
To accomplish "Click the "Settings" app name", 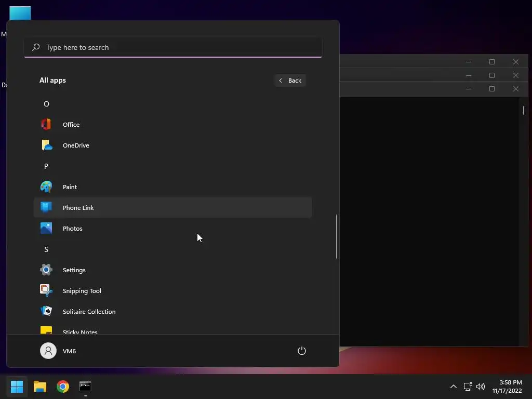I will click(74, 270).
